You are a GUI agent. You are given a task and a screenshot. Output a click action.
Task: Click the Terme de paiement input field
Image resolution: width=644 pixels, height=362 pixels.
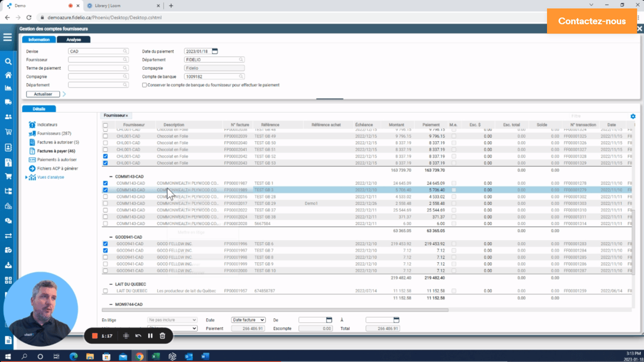(x=98, y=68)
